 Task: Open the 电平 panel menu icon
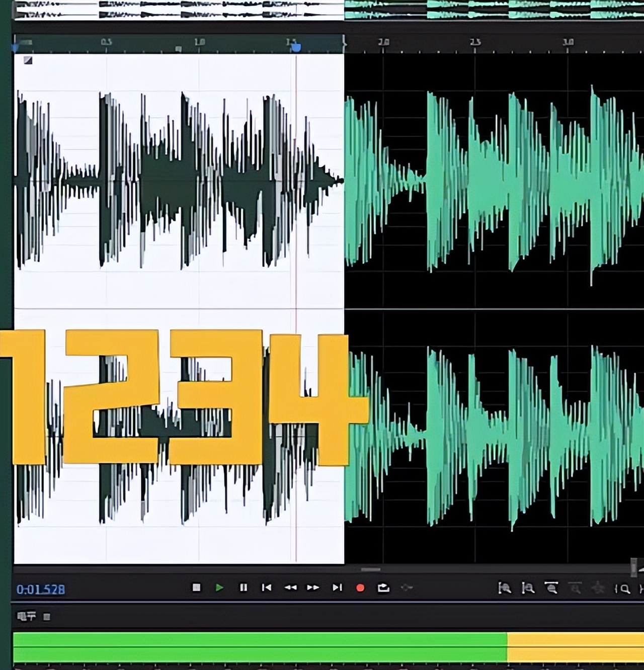point(47,617)
